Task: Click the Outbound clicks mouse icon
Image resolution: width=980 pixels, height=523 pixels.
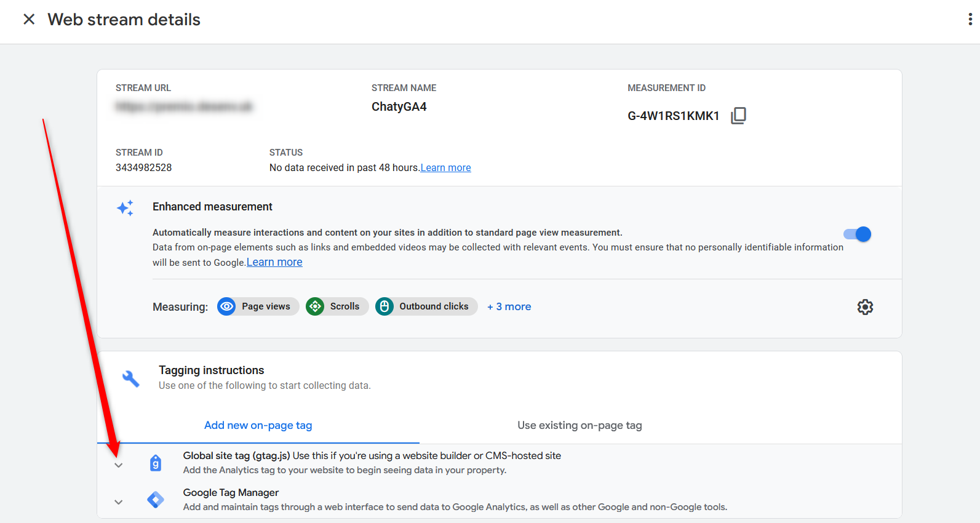Action: [384, 306]
